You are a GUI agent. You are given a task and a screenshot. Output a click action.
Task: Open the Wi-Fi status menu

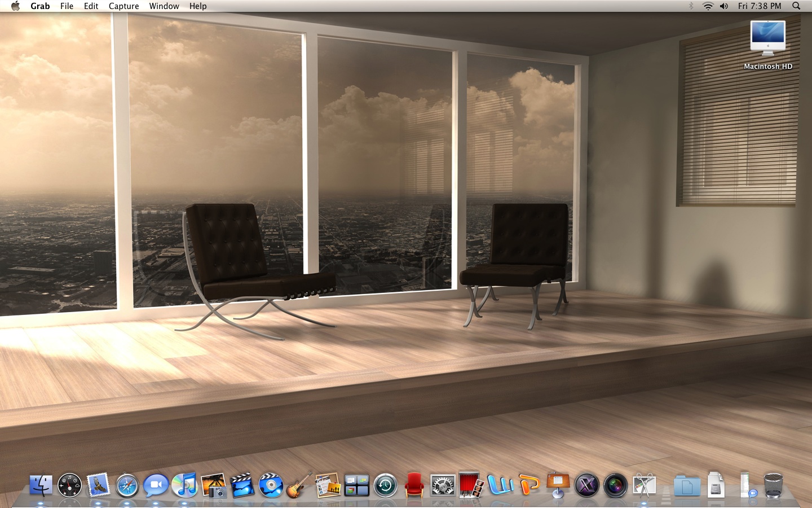(x=708, y=6)
